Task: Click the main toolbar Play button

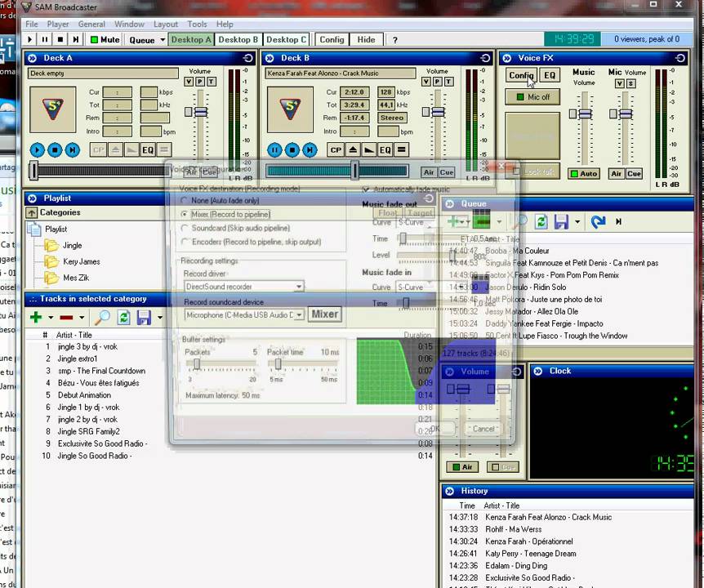Action: pos(29,39)
